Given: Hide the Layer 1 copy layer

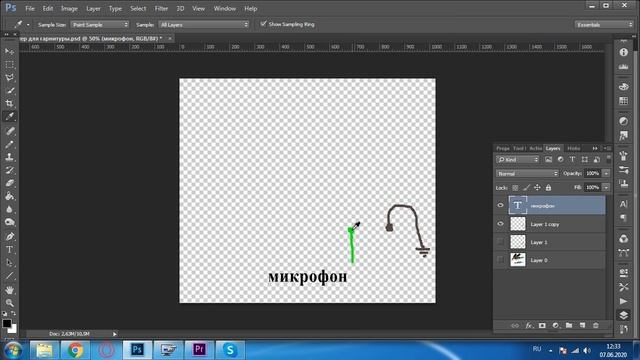Looking at the screenshot, I should pos(500,224).
